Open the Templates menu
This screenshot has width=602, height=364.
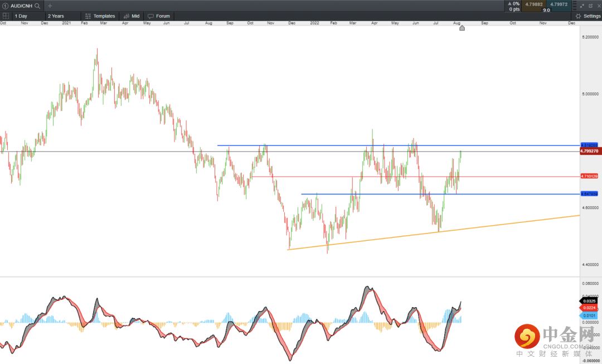tap(100, 16)
